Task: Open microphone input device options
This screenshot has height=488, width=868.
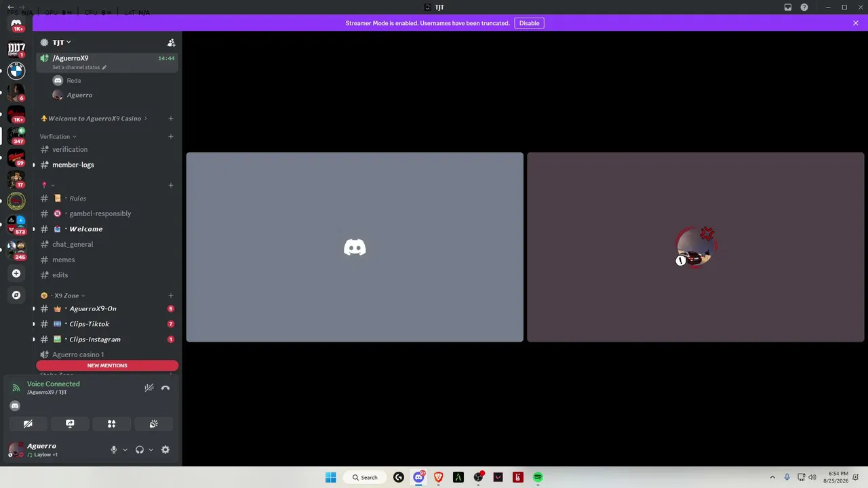Action: [x=125, y=449]
